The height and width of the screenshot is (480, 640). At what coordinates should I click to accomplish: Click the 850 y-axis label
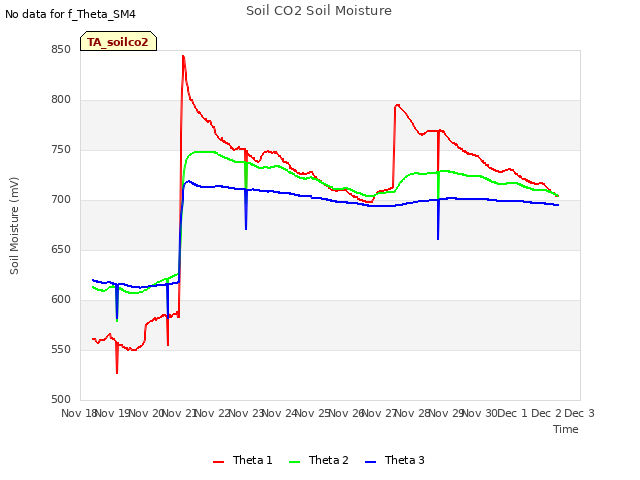61,50
